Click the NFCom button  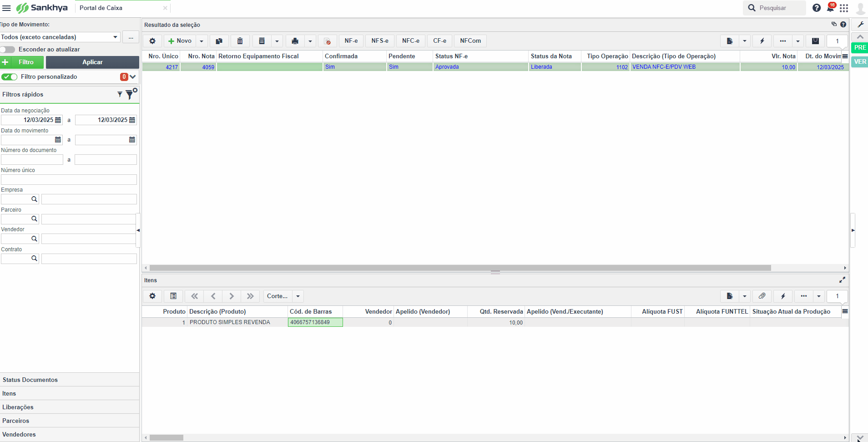pos(470,41)
